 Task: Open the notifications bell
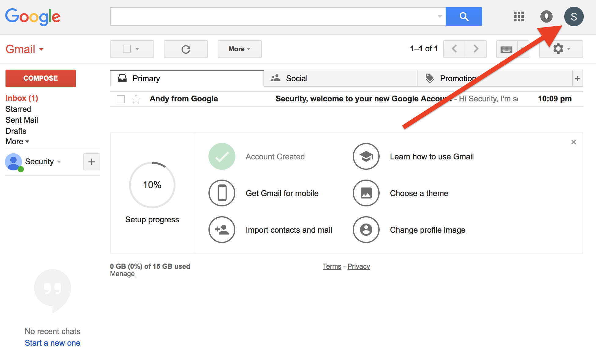(547, 17)
